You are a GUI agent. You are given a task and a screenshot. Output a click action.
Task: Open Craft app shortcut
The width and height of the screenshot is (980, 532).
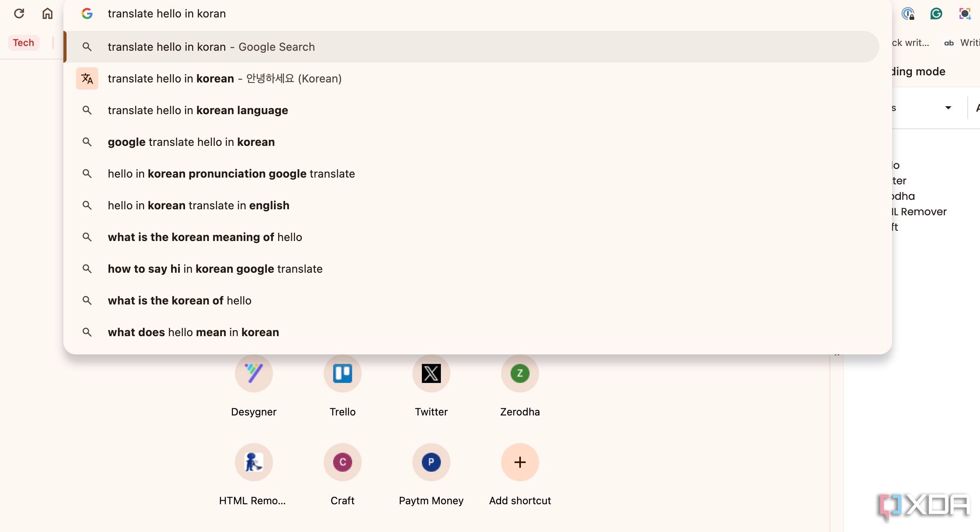342,462
